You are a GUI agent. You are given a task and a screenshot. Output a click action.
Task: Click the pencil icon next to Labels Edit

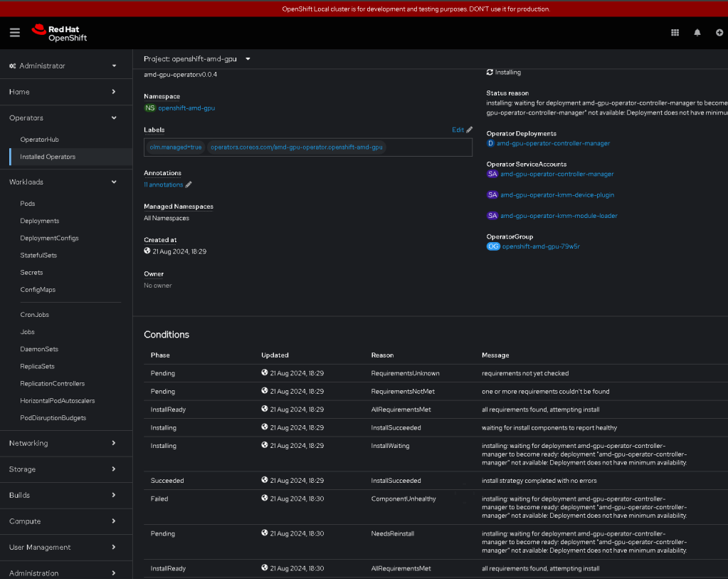point(470,130)
